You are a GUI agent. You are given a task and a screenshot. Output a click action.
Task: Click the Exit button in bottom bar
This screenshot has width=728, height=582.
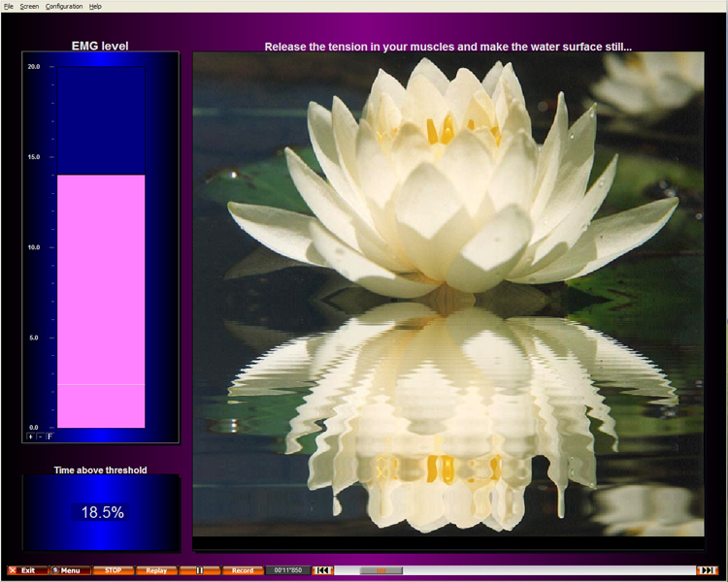(27, 570)
